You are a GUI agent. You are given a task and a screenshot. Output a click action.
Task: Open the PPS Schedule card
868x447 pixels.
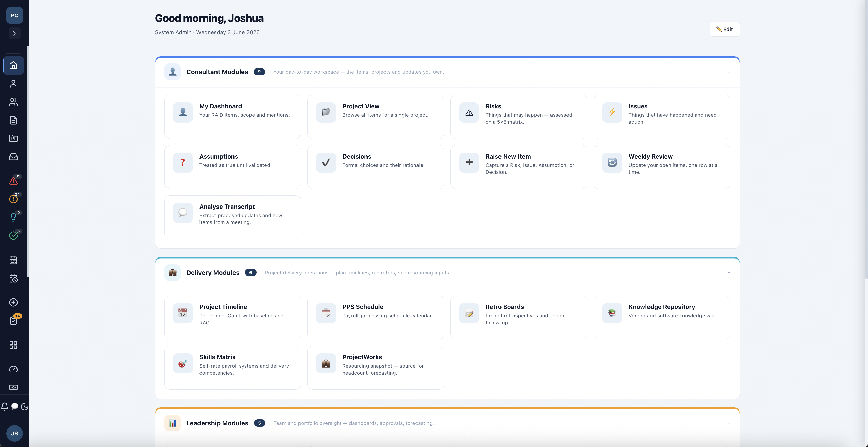point(376,317)
